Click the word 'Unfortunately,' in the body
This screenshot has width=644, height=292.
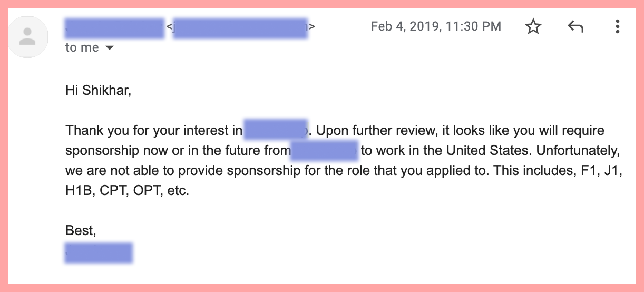pos(578,150)
